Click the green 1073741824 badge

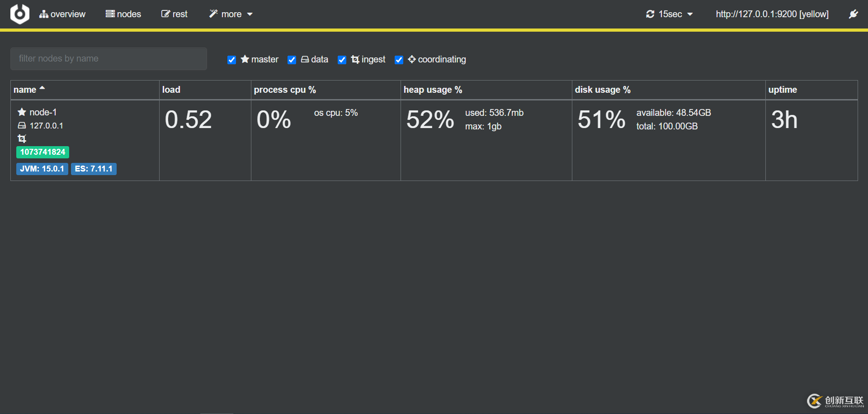pos(42,152)
